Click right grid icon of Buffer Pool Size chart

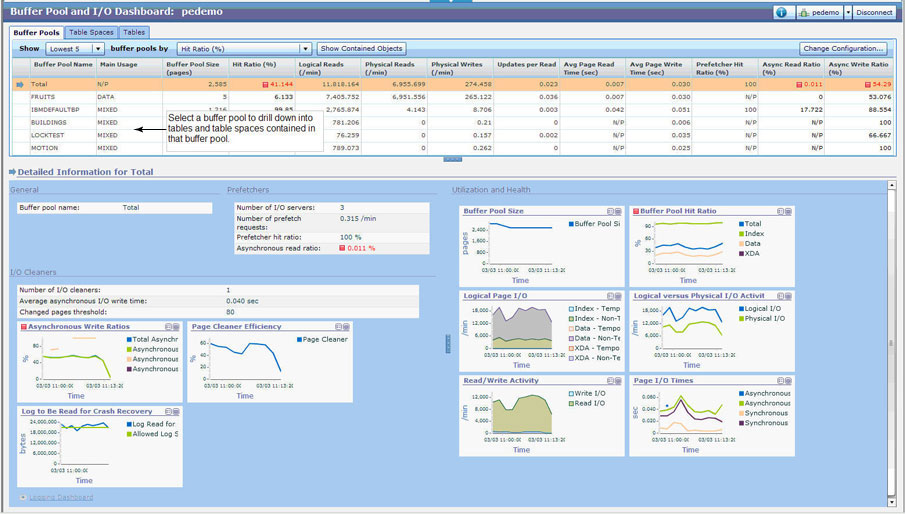(618, 212)
